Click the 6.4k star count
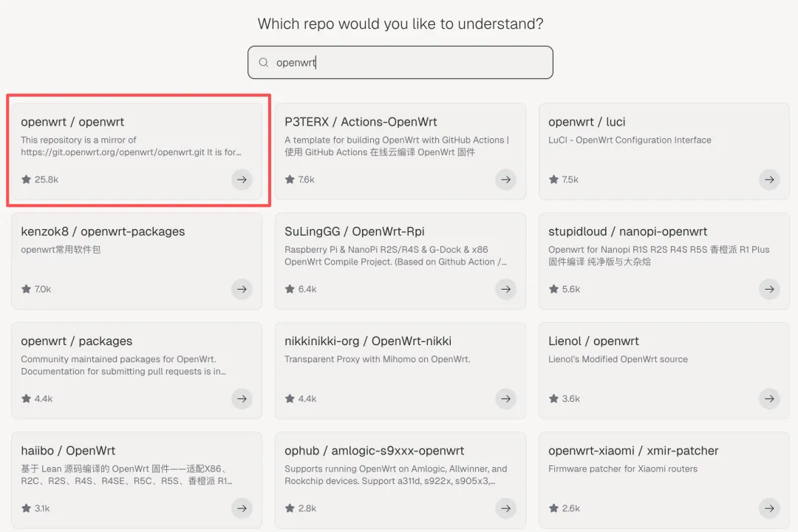Image resolution: width=798 pixels, height=532 pixels. pyautogui.click(x=307, y=289)
